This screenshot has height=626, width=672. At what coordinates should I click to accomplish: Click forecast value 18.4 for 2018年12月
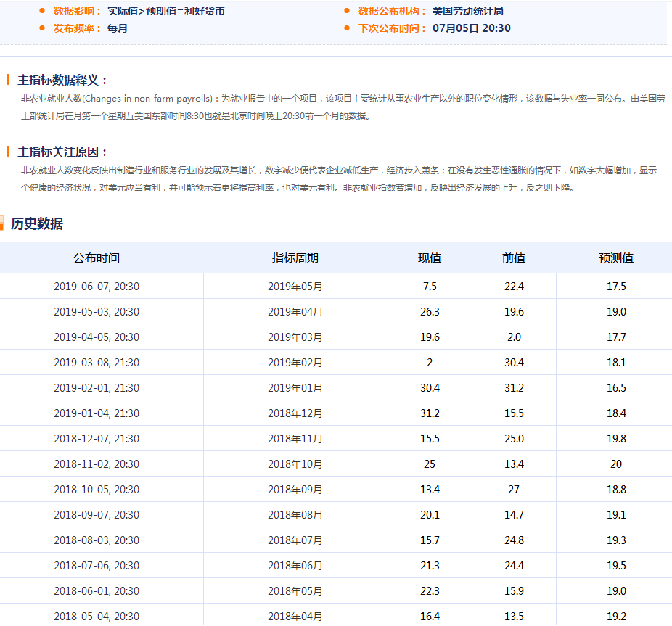(616, 413)
